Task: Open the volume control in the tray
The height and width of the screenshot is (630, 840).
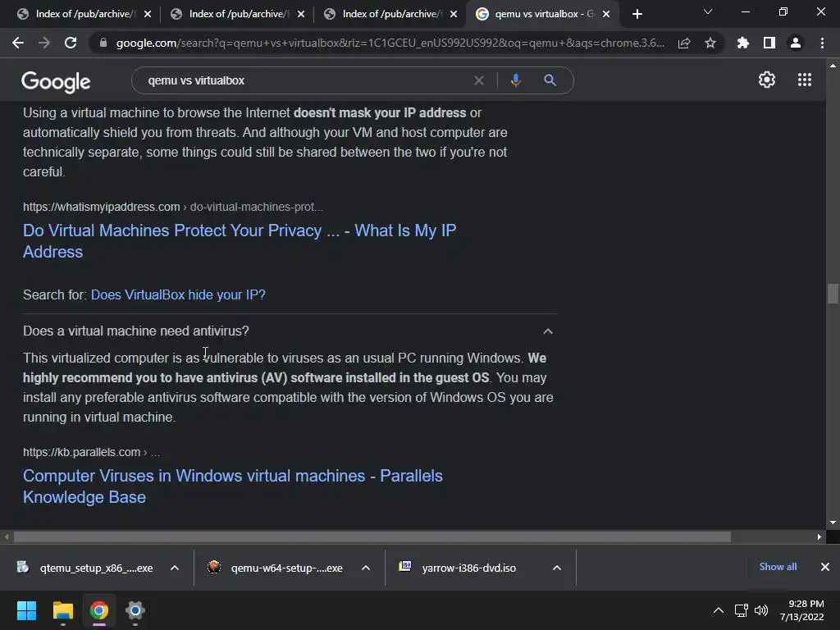Action: [x=760, y=610]
